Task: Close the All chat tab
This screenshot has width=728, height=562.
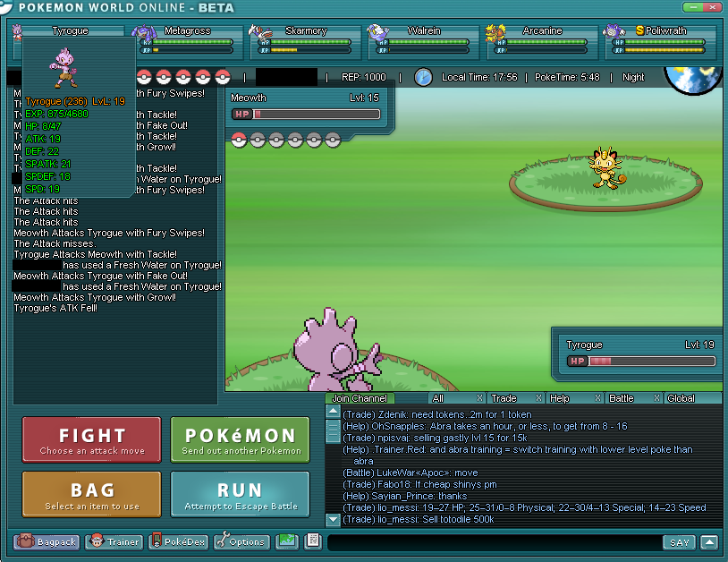Action: 480,398
